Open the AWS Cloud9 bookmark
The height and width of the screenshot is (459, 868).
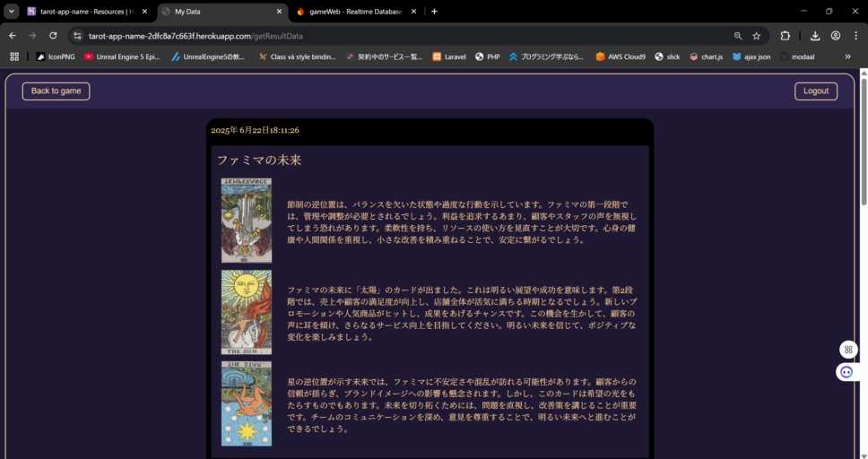[621, 56]
